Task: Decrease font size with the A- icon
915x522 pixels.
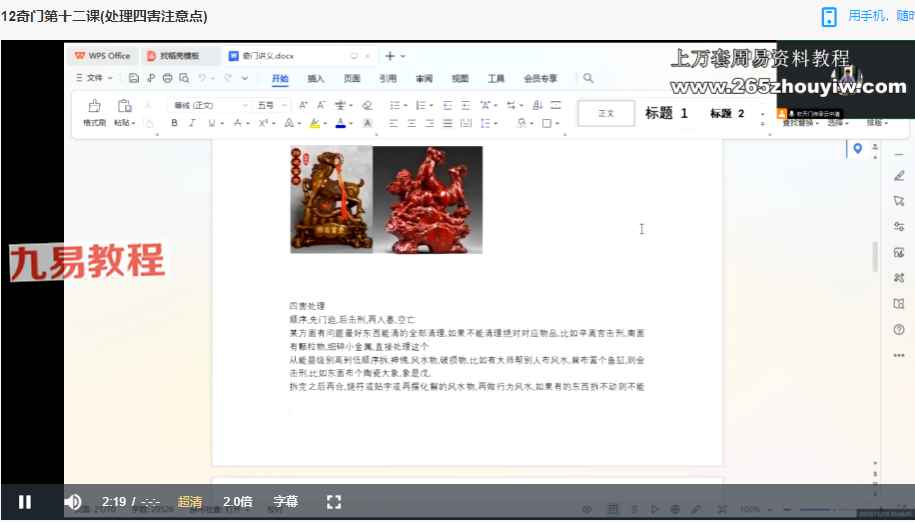Action: point(321,106)
